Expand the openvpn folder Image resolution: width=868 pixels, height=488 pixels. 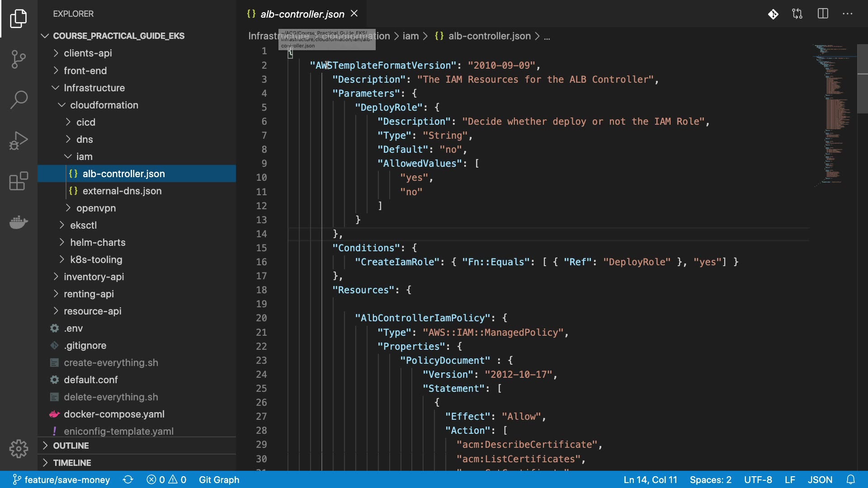tap(96, 208)
